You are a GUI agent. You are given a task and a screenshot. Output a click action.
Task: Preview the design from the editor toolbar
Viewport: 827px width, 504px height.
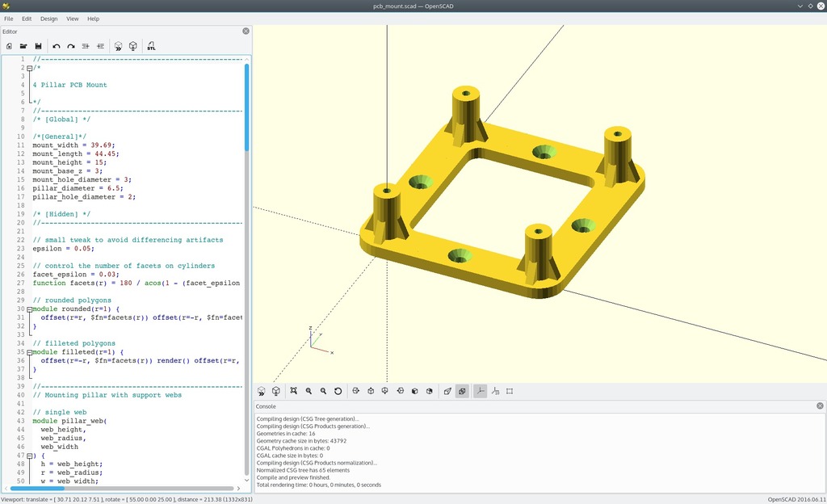(x=118, y=46)
